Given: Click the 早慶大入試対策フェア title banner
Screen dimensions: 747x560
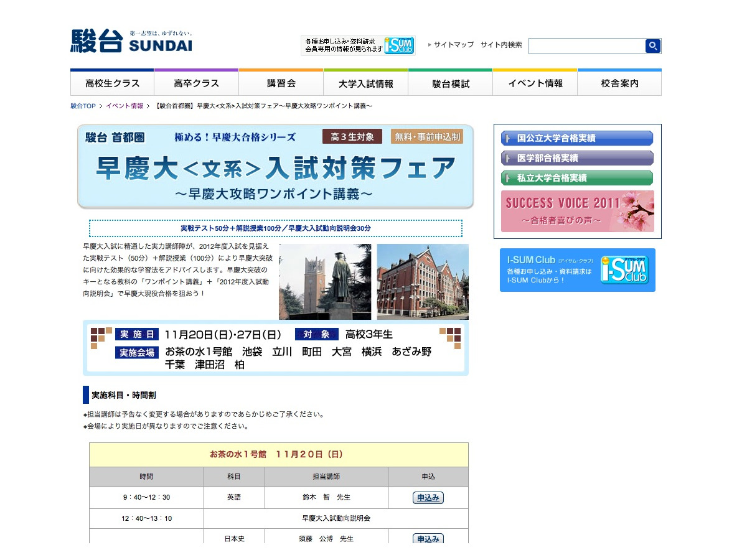Looking at the screenshot, I should [x=276, y=167].
